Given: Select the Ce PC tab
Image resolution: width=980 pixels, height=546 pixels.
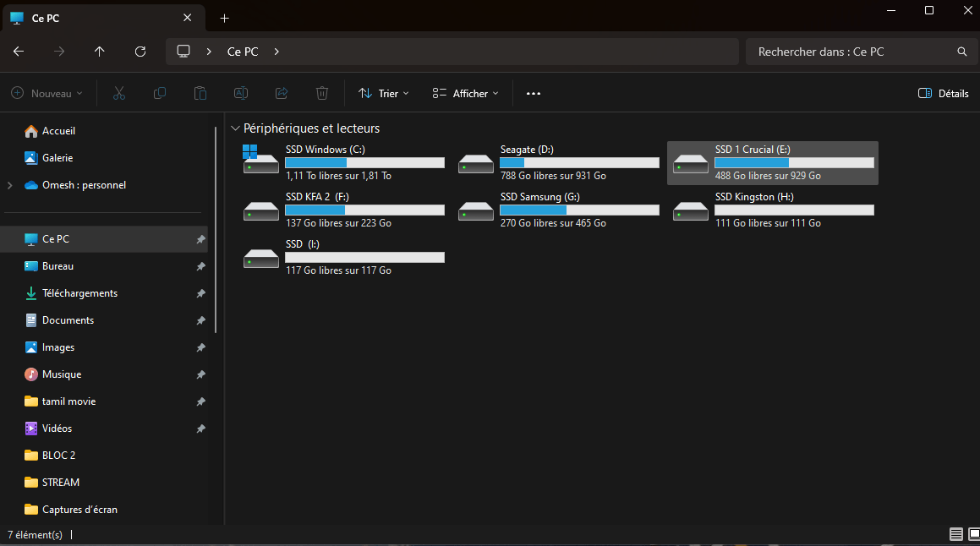Looking at the screenshot, I should pyautogui.click(x=103, y=18).
